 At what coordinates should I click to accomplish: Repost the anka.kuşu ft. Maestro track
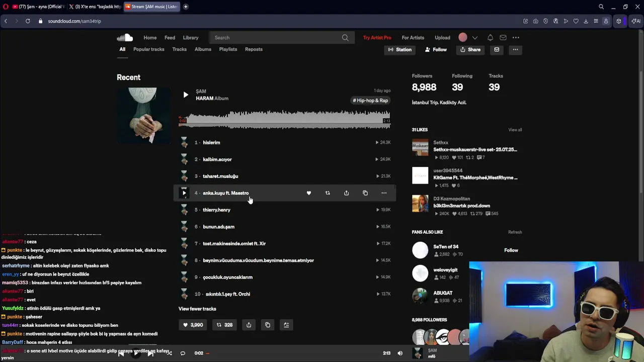(x=328, y=193)
